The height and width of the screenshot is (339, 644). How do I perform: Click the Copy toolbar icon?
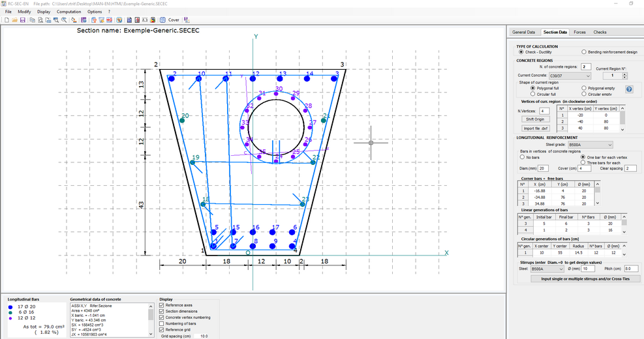click(x=32, y=20)
